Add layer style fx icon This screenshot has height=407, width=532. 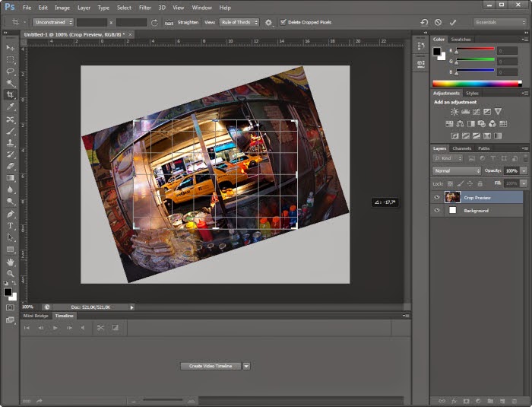(454, 401)
